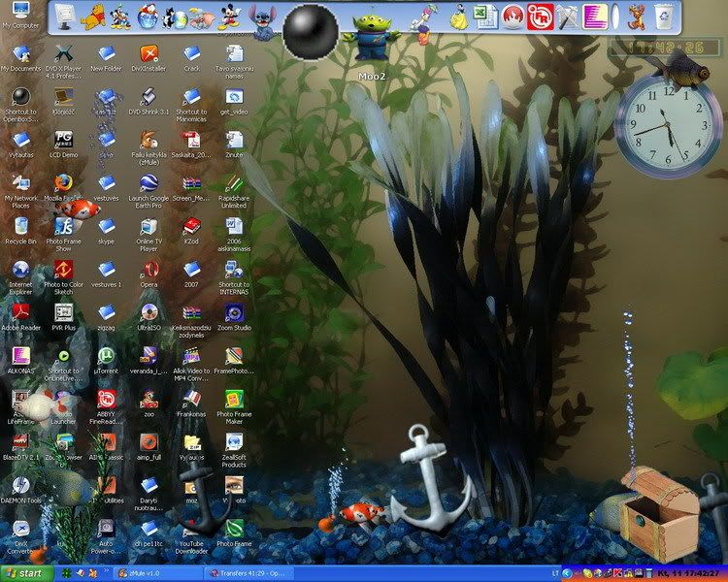Launch Nero from the top dock
Viewport: 728px width, 582px height.
[513, 16]
